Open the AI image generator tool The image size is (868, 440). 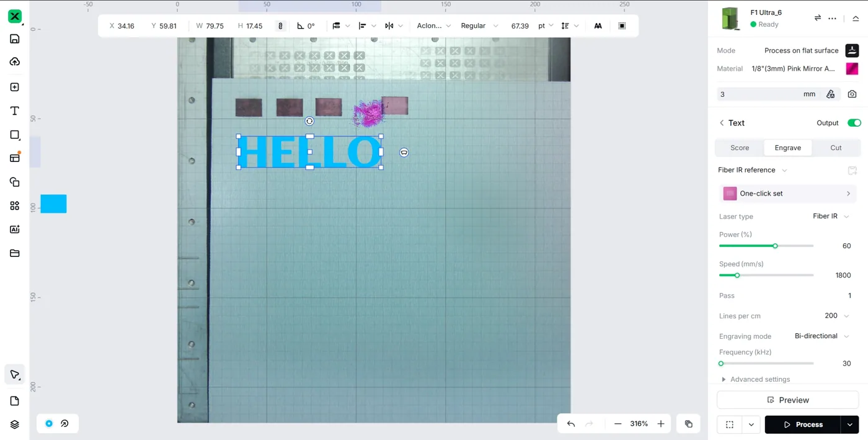[x=15, y=230]
